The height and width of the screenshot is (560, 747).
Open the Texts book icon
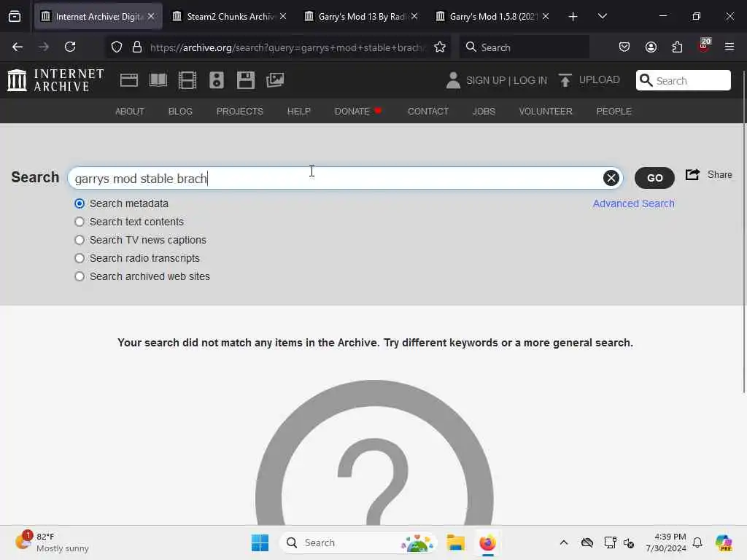point(158,80)
